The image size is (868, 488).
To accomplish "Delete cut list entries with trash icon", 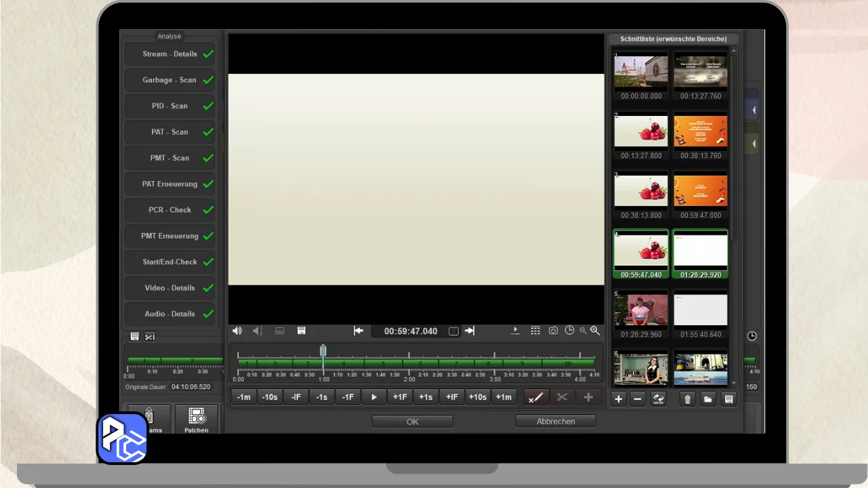I will point(688,399).
